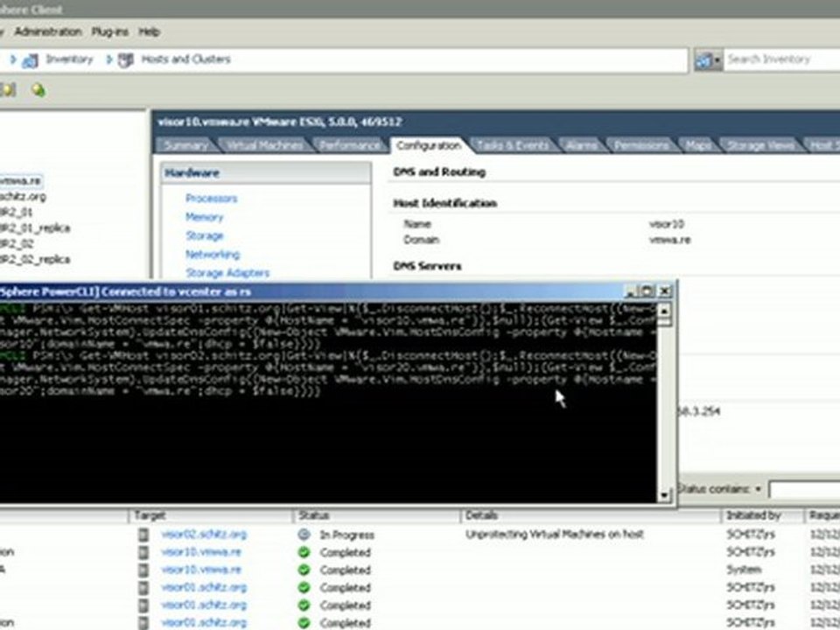The width and height of the screenshot is (840, 630).
Task: Click the first visor01.schitz.org target link
Action: coord(204,587)
